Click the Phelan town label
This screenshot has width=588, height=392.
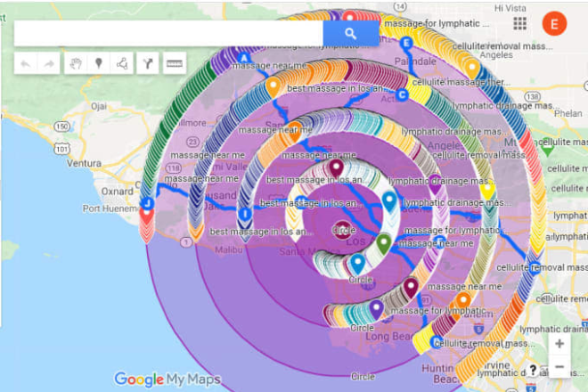(568, 113)
